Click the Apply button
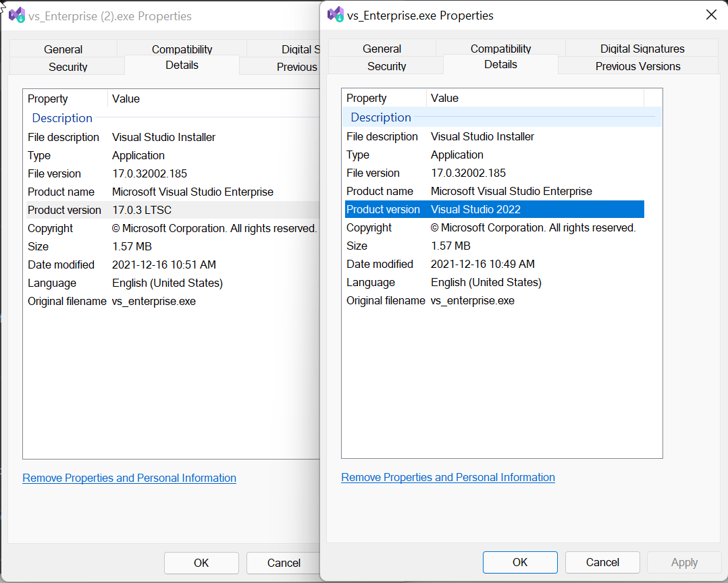Image resolution: width=728 pixels, height=583 pixels. [x=683, y=562]
